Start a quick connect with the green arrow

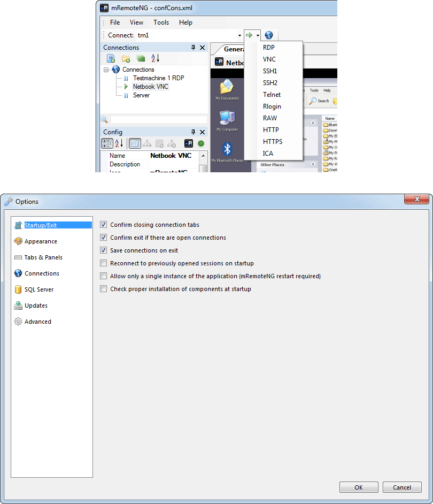pyautogui.click(x=250, y=35)
